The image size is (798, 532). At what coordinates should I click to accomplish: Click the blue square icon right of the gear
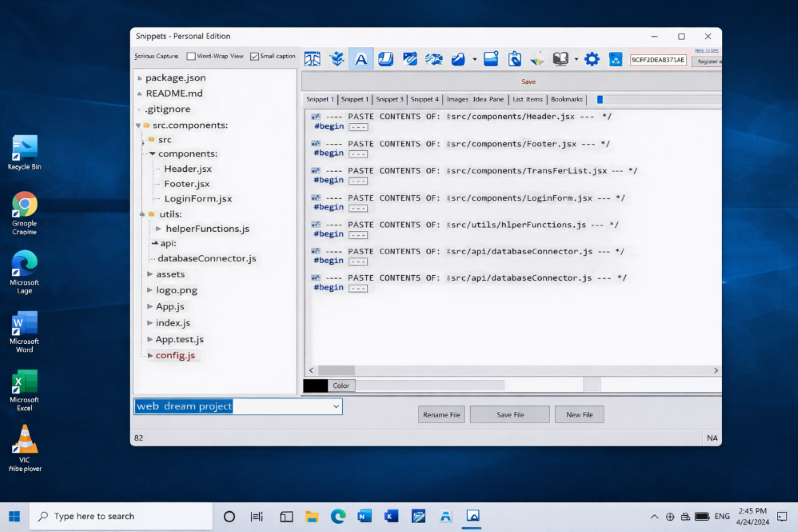coord(615,59)
